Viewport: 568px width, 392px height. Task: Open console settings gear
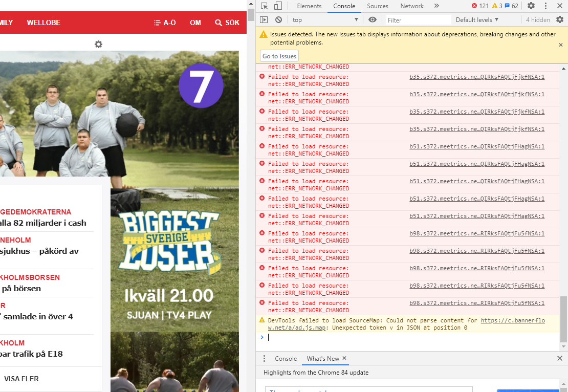click(x=559, y=20)
